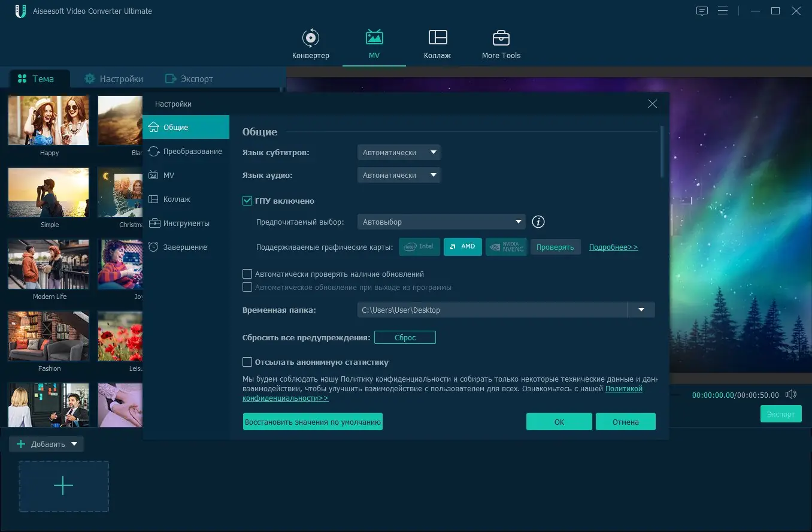Select the NVIDIA NVENC graphics card
812x532 pixels.
click(x=506, y=247)
